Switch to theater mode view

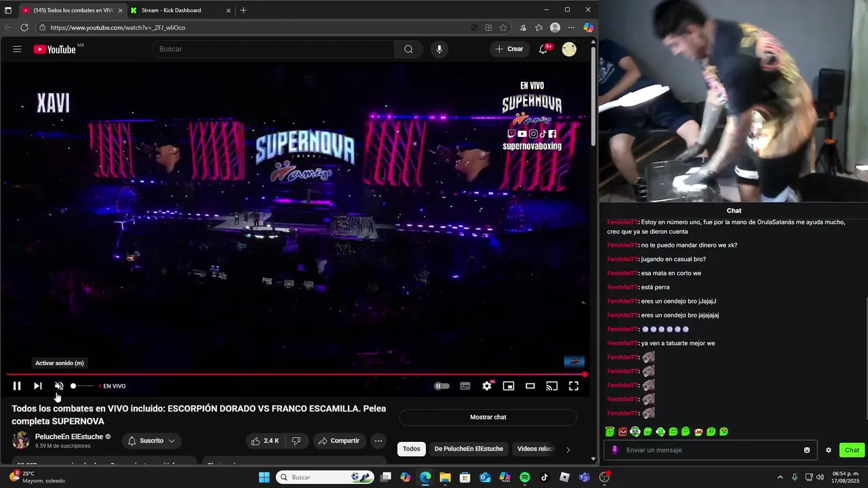coord(530,386)
